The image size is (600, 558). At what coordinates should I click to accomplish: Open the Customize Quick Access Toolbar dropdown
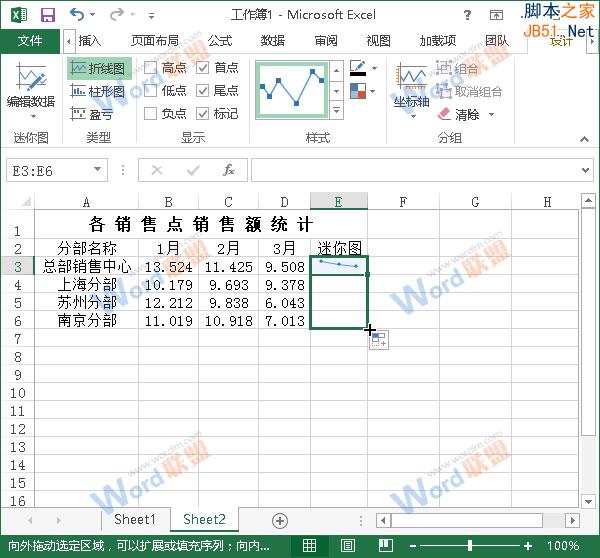click(152, 16)
